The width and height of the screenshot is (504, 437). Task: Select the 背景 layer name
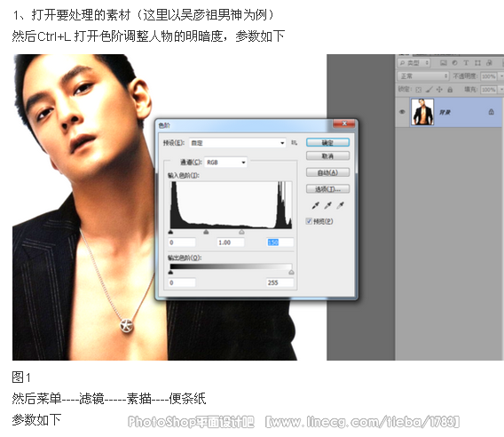pos(445,112)
